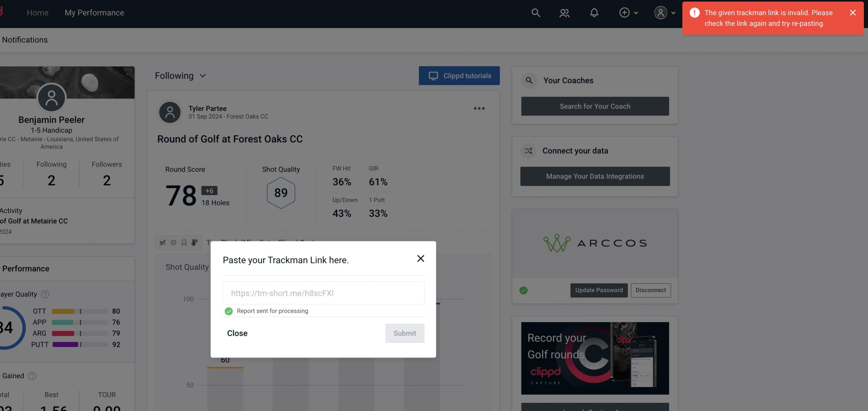Toggle the Arccos connected status indicator
Viewport: 868px width, 411px height.
tap(523, 290)
